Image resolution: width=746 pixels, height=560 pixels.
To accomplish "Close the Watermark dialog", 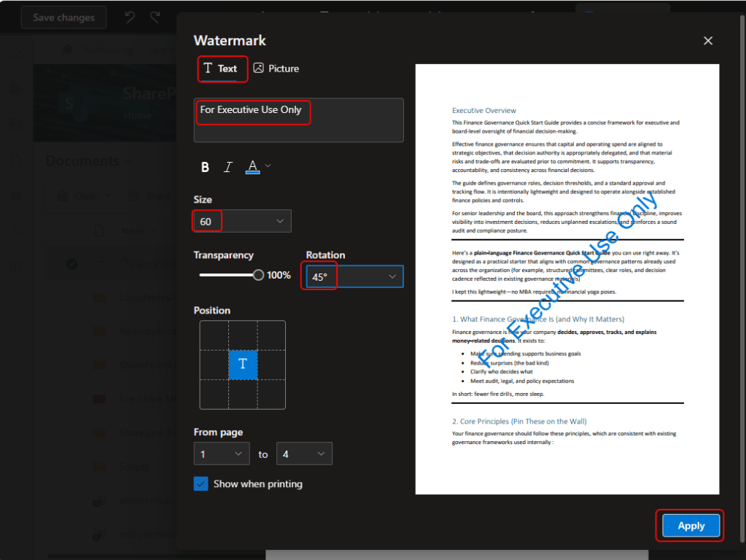I will point(707,41).
